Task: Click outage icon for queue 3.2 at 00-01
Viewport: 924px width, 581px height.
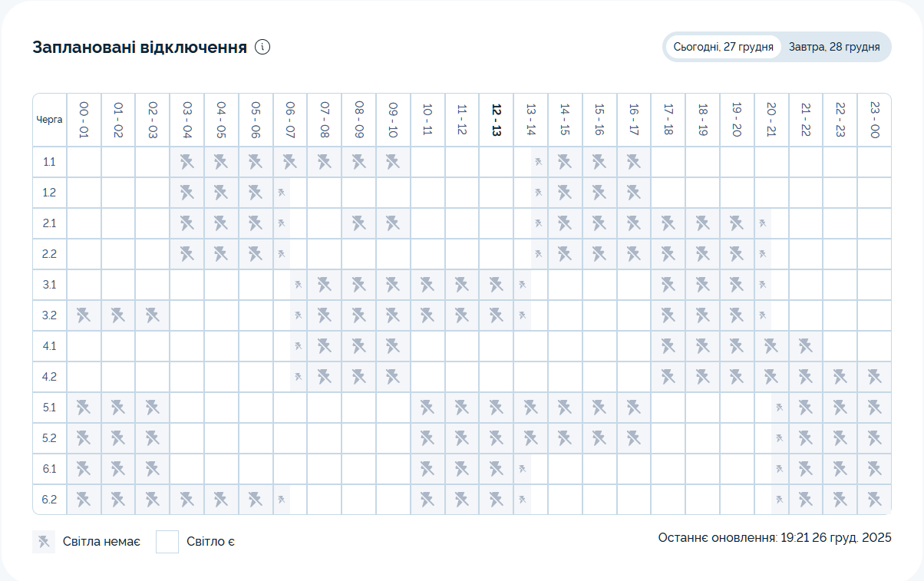Action: tap(84, 315)
